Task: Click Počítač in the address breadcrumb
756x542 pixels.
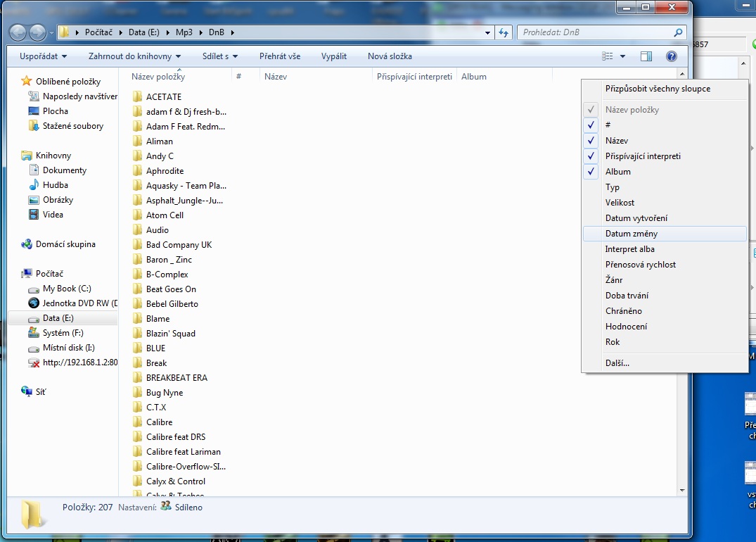Action: click(98, 32)
